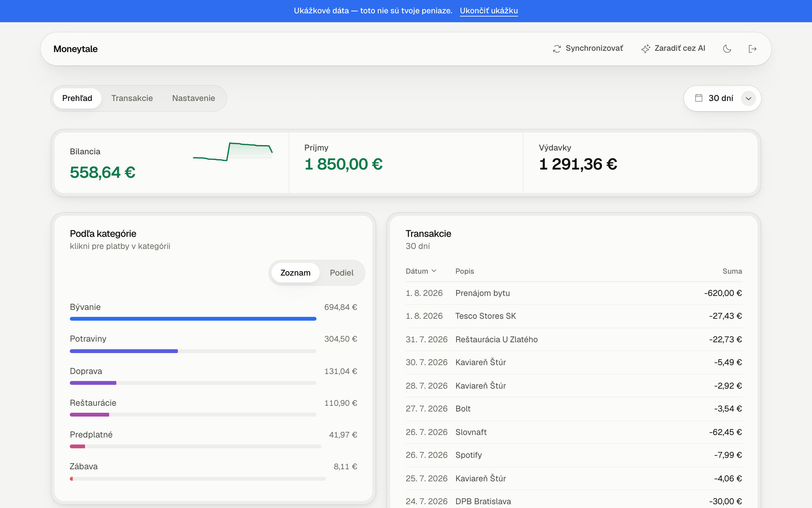Click the Bilancia sparkline chart
This screenshot has height=508, width=812.
pyautogui.click(x=232, y=151)
